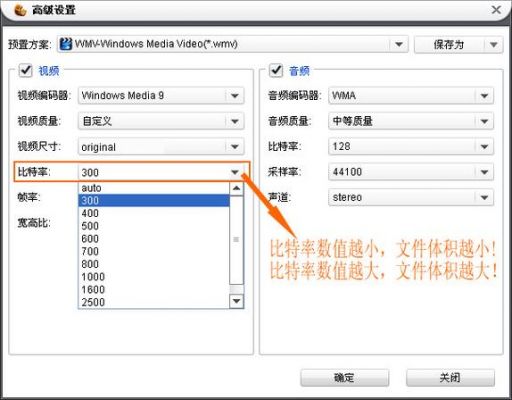This screenshot has height=400, width=512.
Task: Click the 保存为 button
Action: 449,44
